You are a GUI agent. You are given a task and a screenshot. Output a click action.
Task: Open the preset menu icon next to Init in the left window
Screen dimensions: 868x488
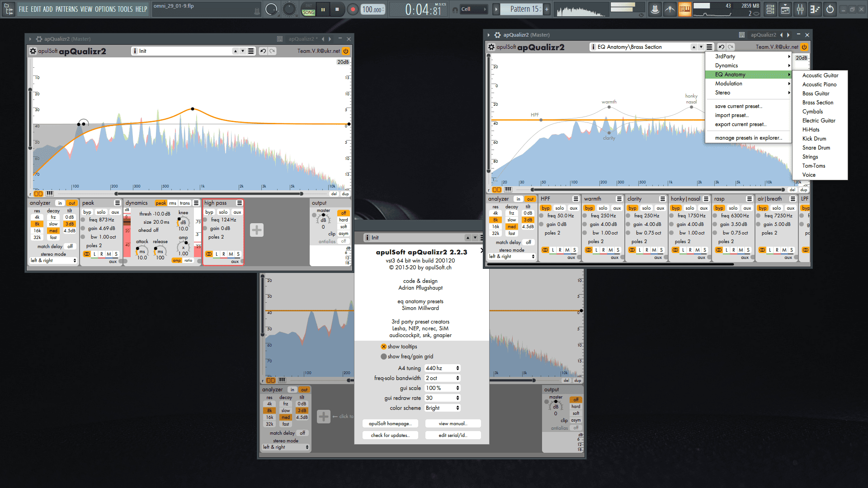[x=251, y=51]
